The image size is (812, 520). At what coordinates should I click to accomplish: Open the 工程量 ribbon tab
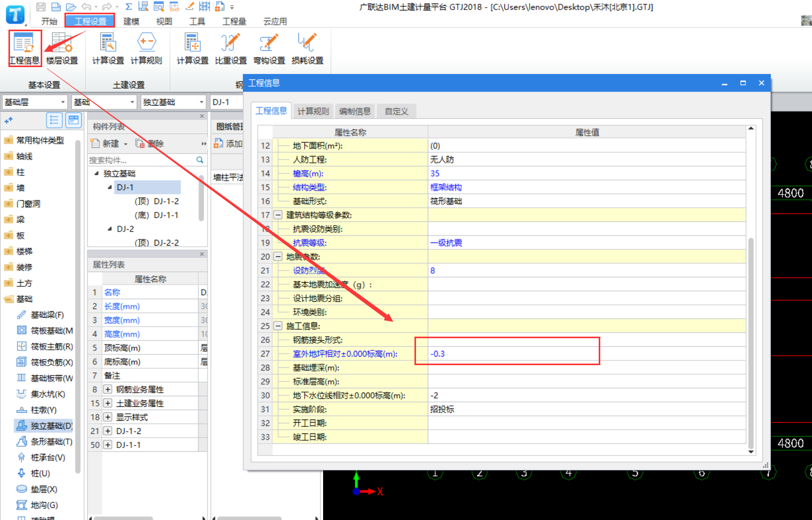point(234,21)
